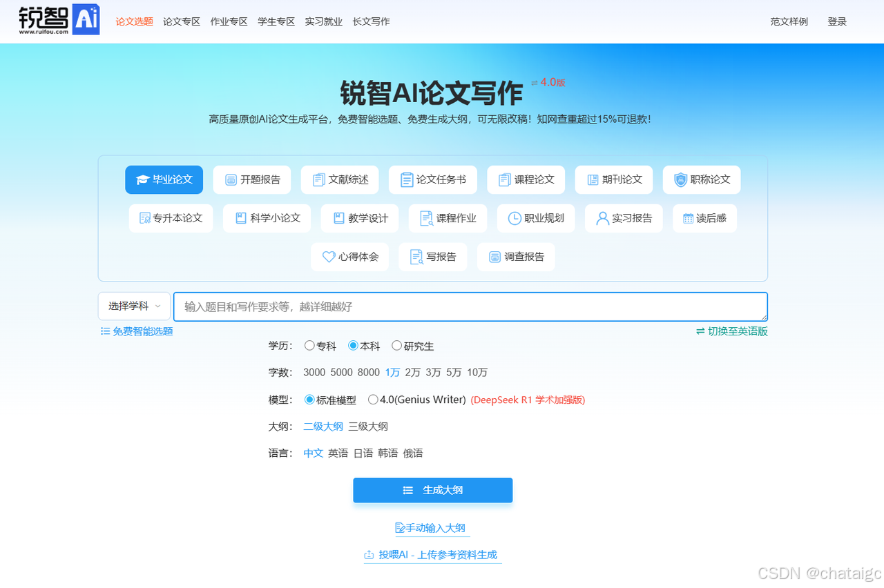This screenshot has height=588, width=884.
Task: Click the topic and requirements input field
Action: pos(470,306)
